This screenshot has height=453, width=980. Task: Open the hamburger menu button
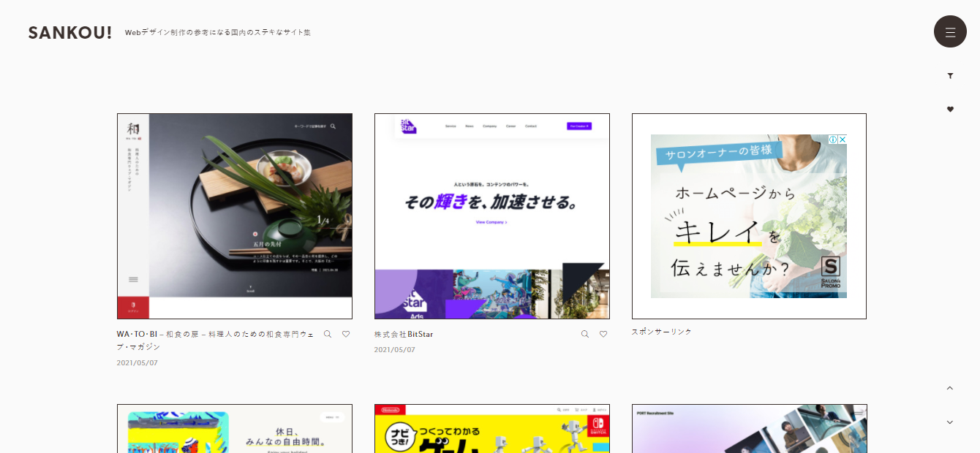tap(950, 31)
